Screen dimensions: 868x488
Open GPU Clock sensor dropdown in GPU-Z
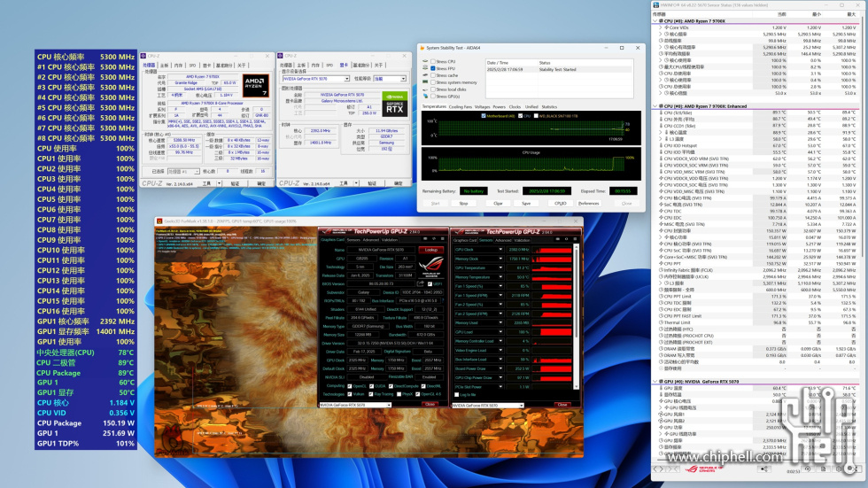pyautogui.click(x=500, y=250)
